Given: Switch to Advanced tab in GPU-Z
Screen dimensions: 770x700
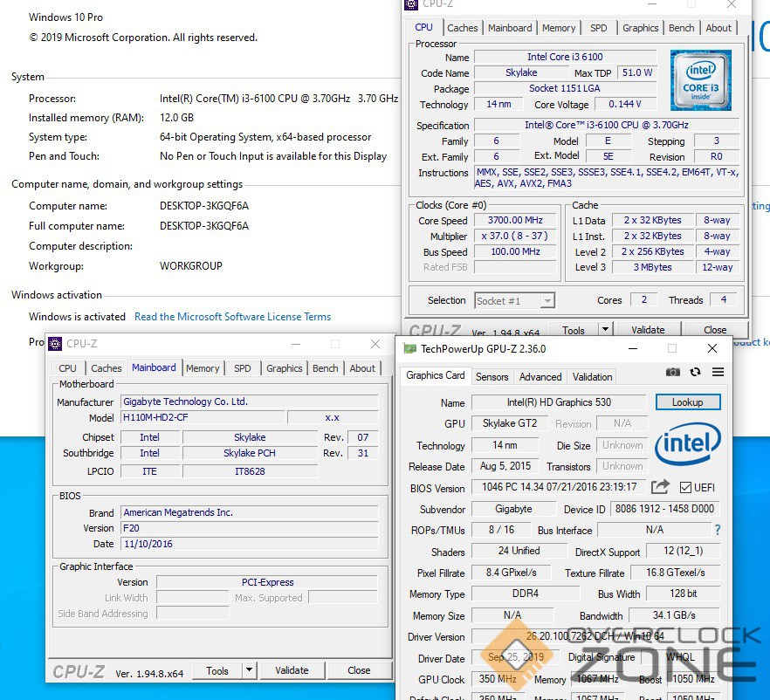Looking at the screenshot, I should point(540,377).
